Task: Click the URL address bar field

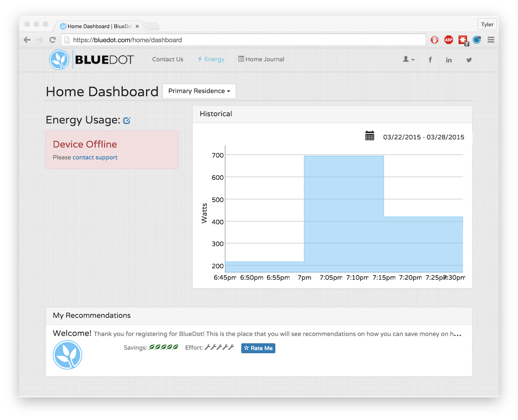Action: [244, 40]
